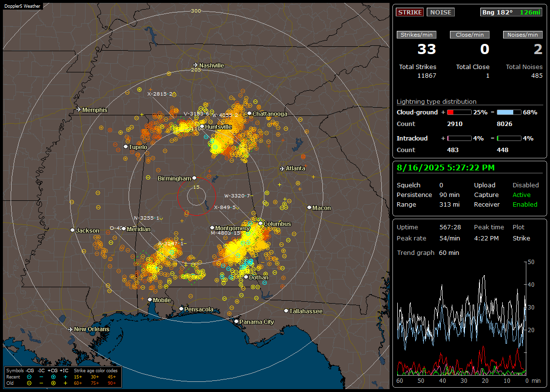Click storm cell label N-3255-1
This screenshot has height=392, width=550.
pos(146,218)
